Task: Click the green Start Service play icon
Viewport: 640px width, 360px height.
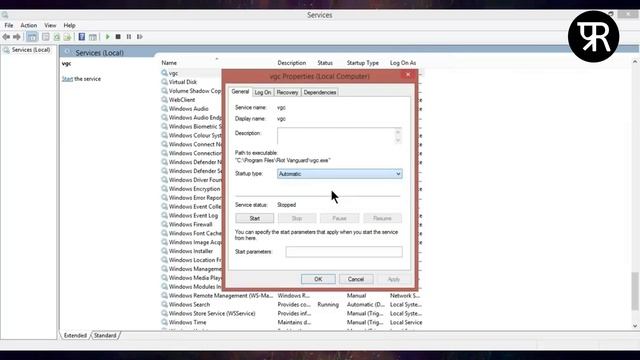Action: (108, 37)
